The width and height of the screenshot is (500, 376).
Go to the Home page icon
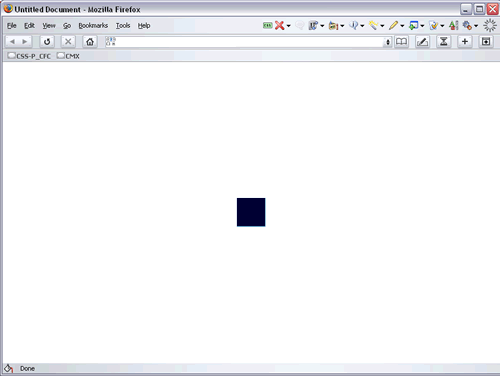[x=90, y=42]
